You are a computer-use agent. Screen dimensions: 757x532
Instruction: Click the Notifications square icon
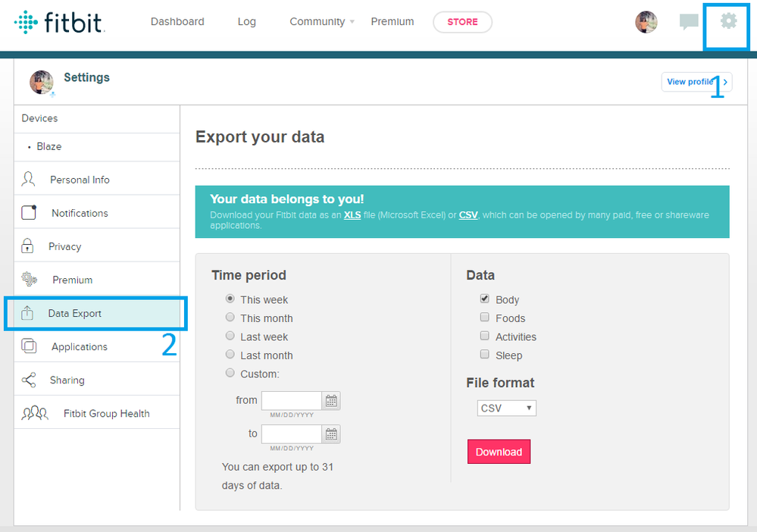pyautogui.click(x=29, y=212)
